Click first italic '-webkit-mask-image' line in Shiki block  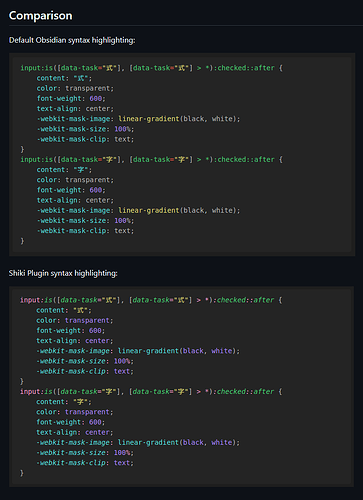tap(138, 351)
